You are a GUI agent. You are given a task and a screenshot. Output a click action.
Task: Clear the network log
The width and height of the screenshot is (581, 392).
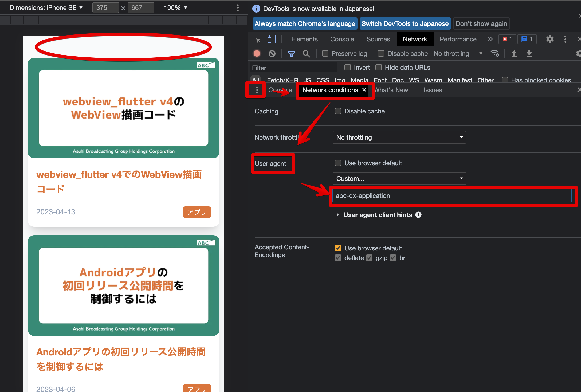pyautogui.click(x=272, y=54)
